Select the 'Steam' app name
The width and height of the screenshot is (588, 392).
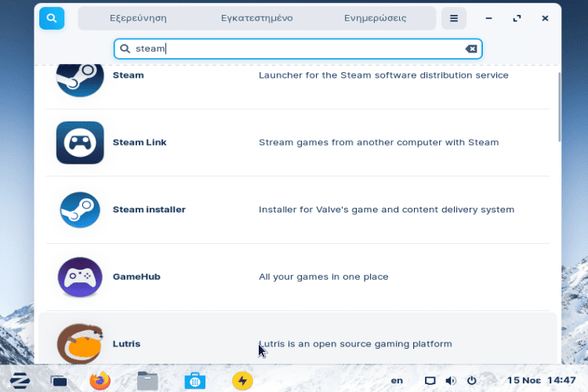click(x=129, y=75)
